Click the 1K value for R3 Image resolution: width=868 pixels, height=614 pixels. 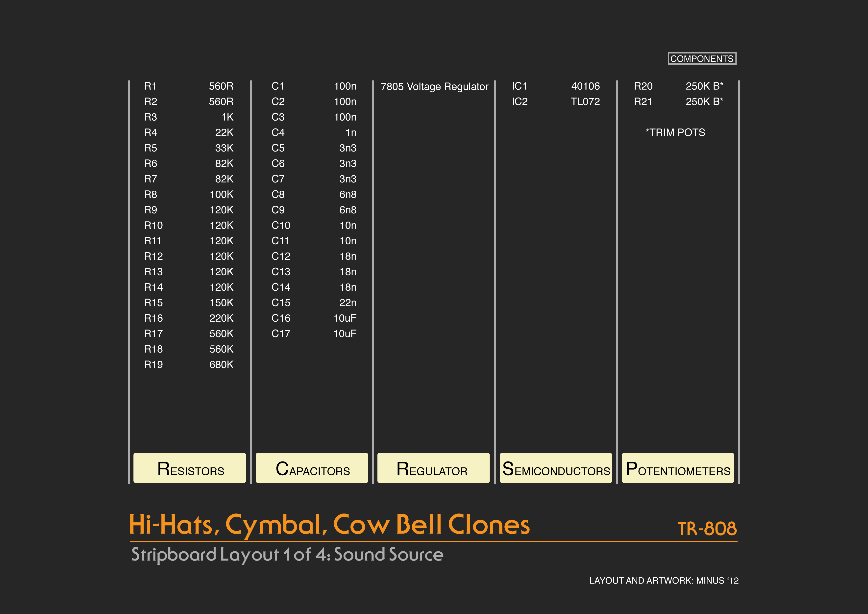(x=228, y=117)
